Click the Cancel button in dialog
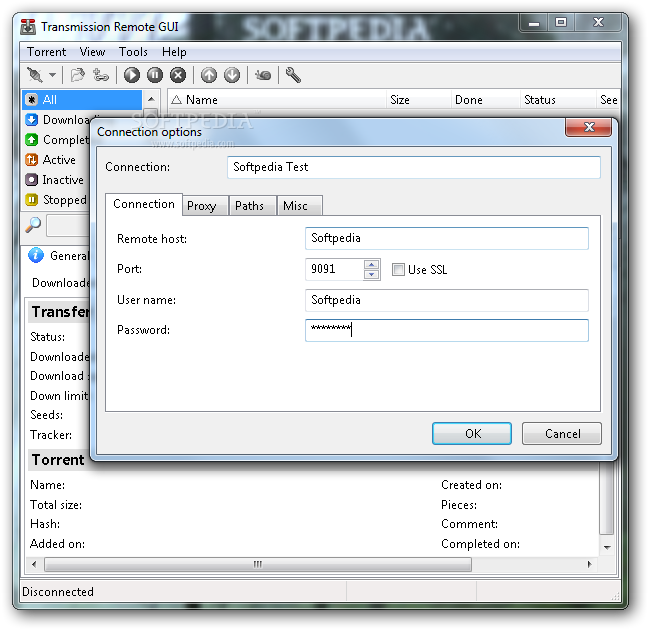Image resolution: width=649 pixels, height=630 pixels. (562, 433)
